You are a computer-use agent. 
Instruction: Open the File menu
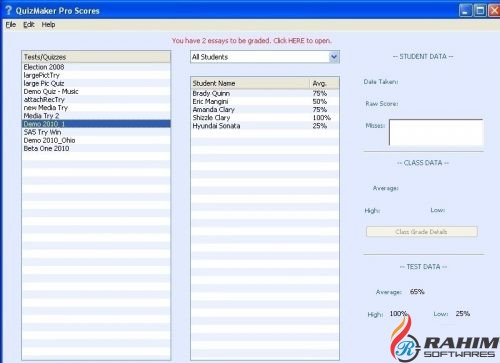pyautogui.click(x=11, y=25)
